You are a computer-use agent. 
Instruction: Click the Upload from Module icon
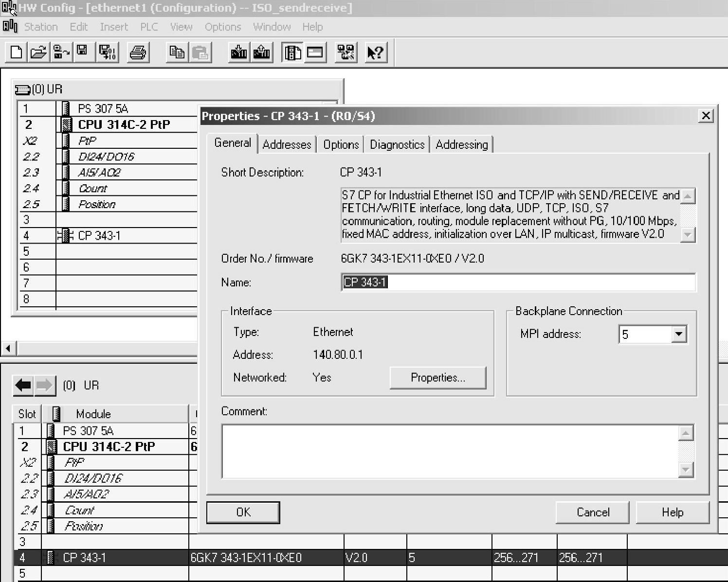point(261,52)
